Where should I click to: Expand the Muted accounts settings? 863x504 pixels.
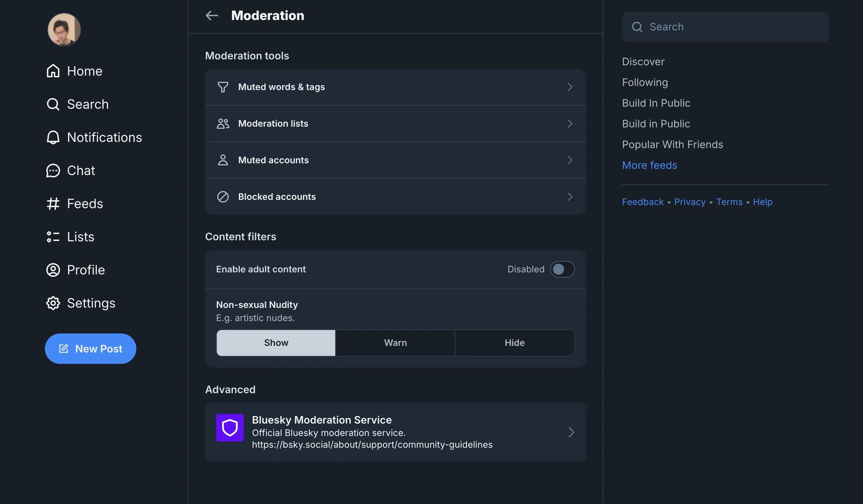point(395,159)
